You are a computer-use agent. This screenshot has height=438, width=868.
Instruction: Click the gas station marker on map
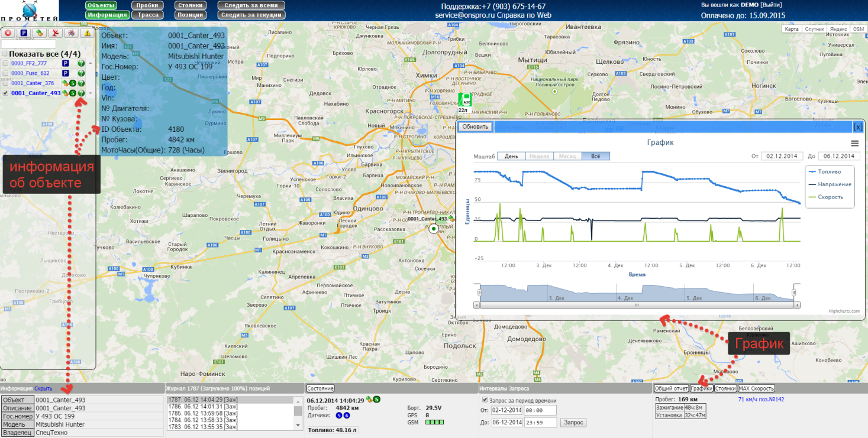pyautogui.click(x=465, y=99)
